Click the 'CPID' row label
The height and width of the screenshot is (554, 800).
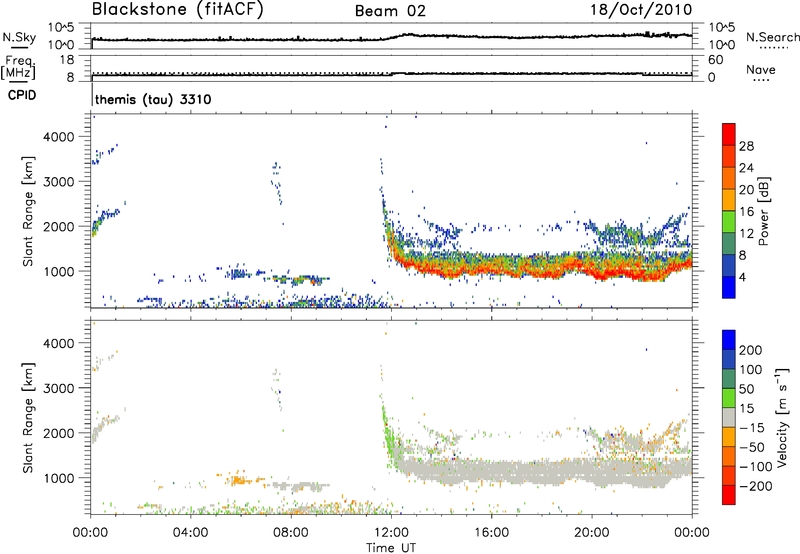pyautogui.click(x=22, y=95)
